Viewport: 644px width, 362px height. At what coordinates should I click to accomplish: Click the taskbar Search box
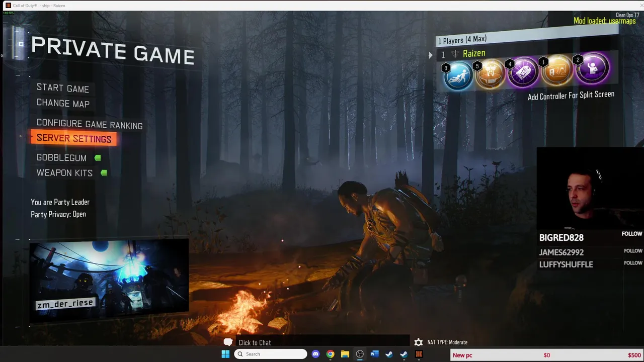point(271,354)
